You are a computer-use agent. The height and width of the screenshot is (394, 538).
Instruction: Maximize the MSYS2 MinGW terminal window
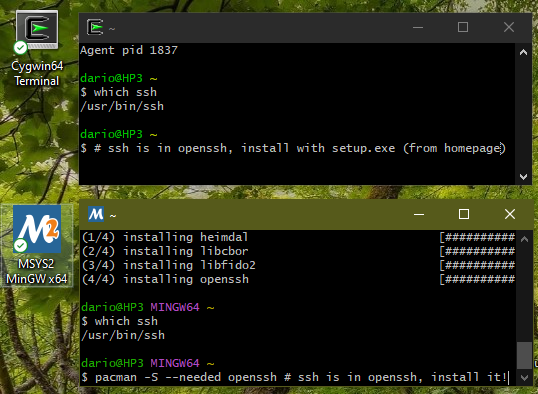coord(464,214)
